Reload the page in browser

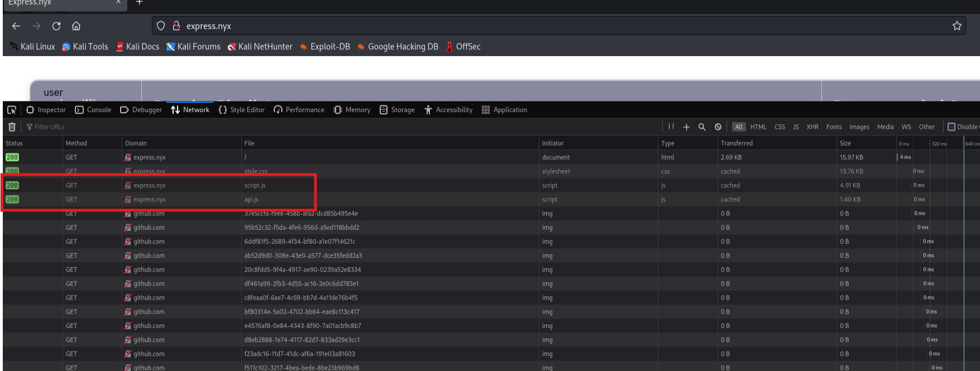coord(56,26)
